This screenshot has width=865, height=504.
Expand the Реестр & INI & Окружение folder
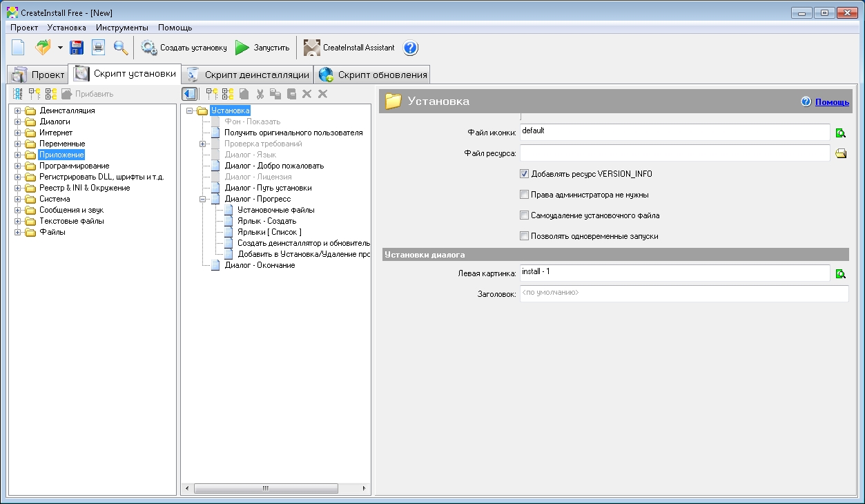tap(17, 188)
